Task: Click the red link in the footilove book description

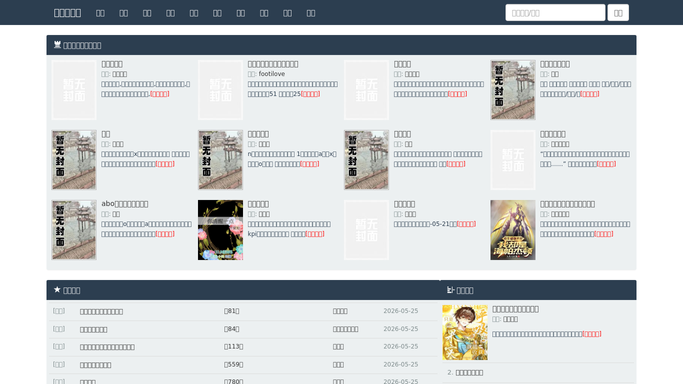Action: [x=311, y=94]
